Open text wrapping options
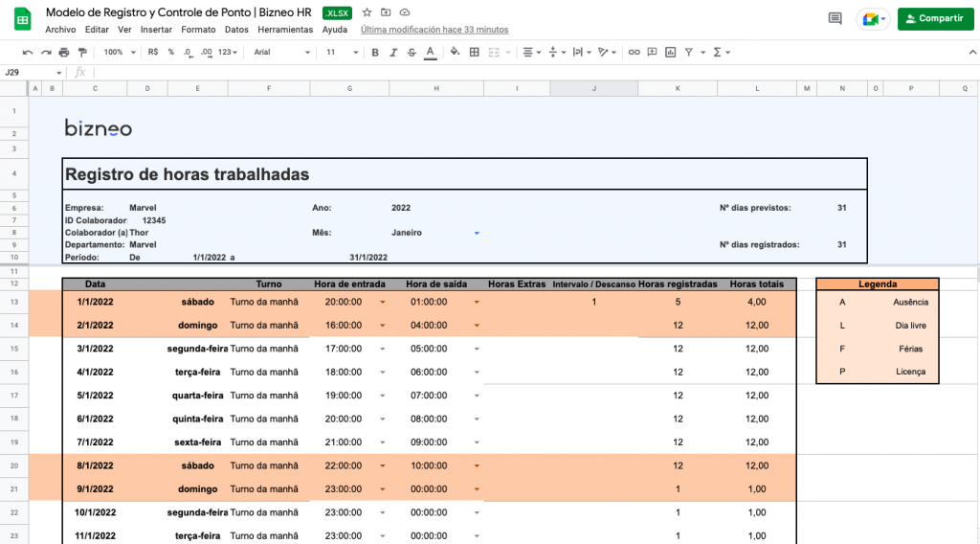The height and width of the screenshot is (544, 980). [581, 53]
